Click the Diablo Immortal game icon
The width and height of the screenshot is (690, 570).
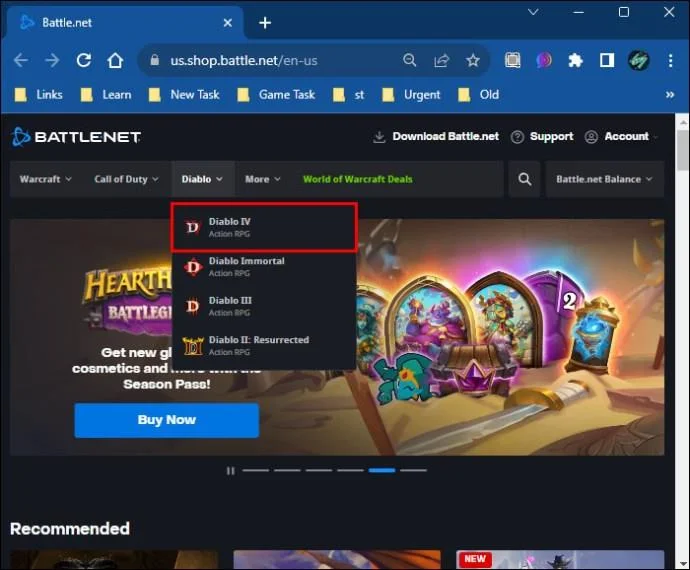(193, 267)
